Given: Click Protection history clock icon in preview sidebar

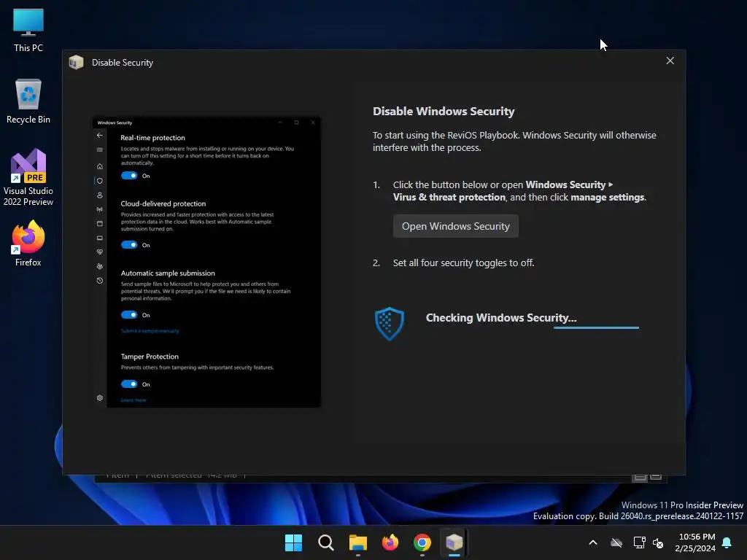Looking at the screenshot, I should click(99, 281).
